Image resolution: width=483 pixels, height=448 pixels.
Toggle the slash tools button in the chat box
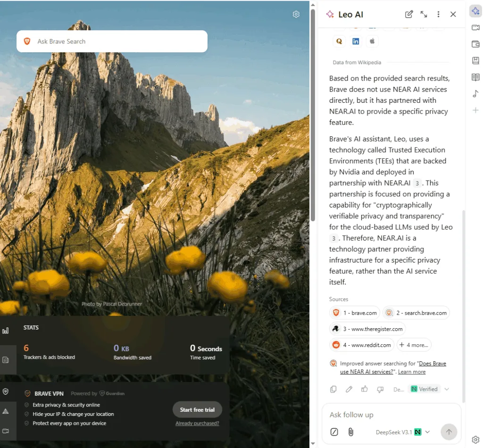(x=334, y=431)
